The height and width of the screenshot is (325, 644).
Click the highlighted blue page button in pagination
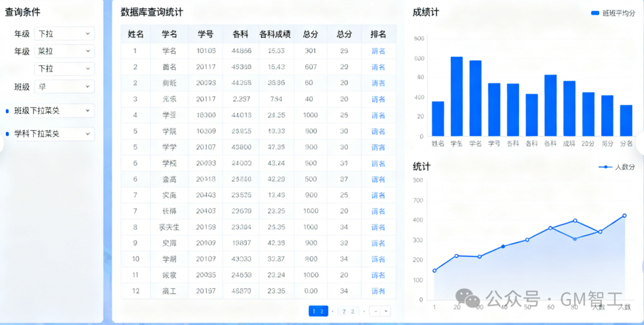coord(318,311)
